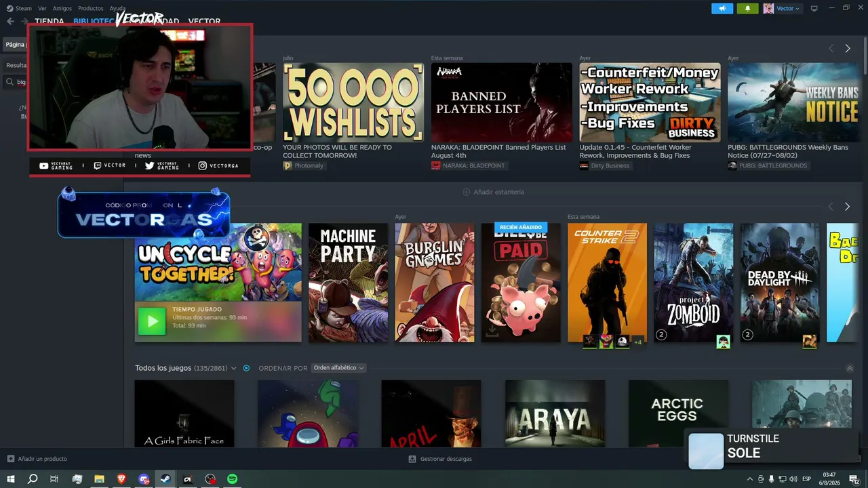Open Spotify from the taskbar
The image size is (868, 488).
(x=232, y=479)
